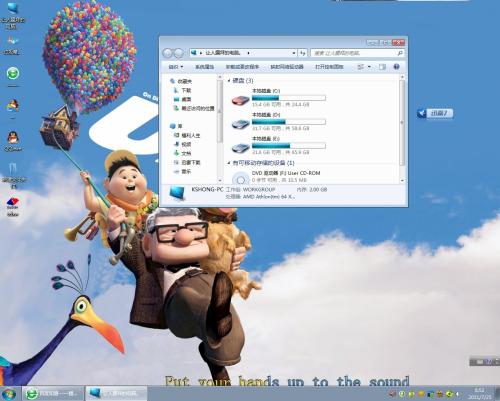
Task: Click the "KSHONG-PC" name in details pane
Action: point(207,189)
